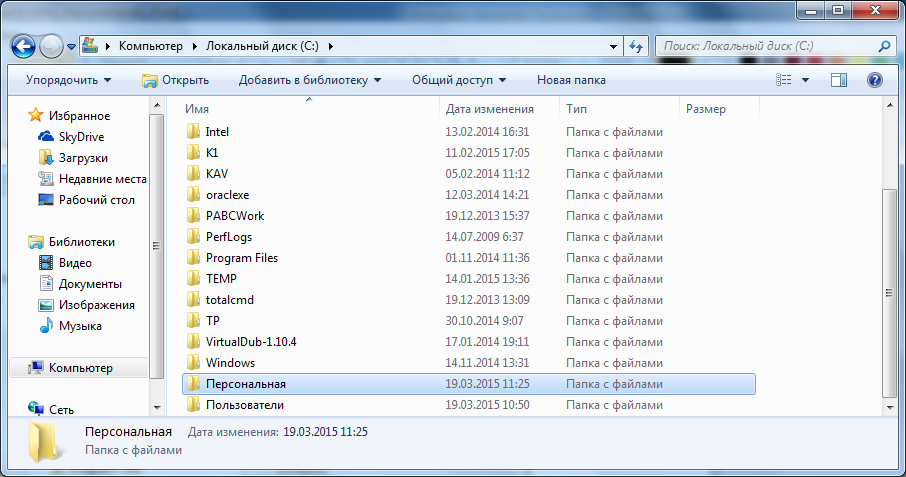This screenshot has height=477, width=906.
Task: Open the Изображения library
Action: 87,305
